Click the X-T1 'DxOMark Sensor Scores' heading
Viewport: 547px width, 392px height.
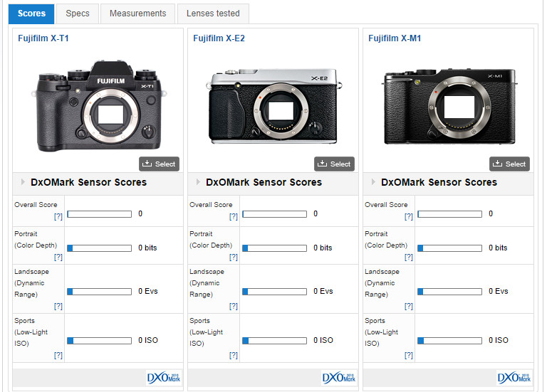pyautogui.click(x=88, y=182)
